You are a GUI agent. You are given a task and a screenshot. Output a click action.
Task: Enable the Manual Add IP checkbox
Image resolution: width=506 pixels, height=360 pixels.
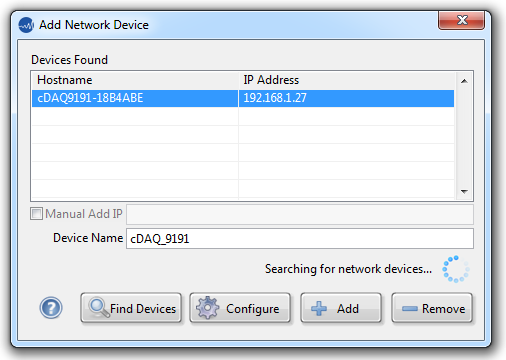[36, 214]
